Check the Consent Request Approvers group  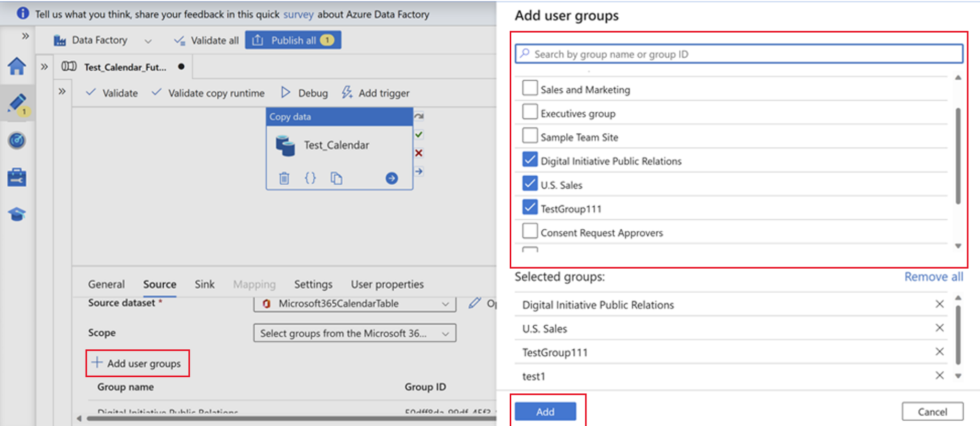530,231
